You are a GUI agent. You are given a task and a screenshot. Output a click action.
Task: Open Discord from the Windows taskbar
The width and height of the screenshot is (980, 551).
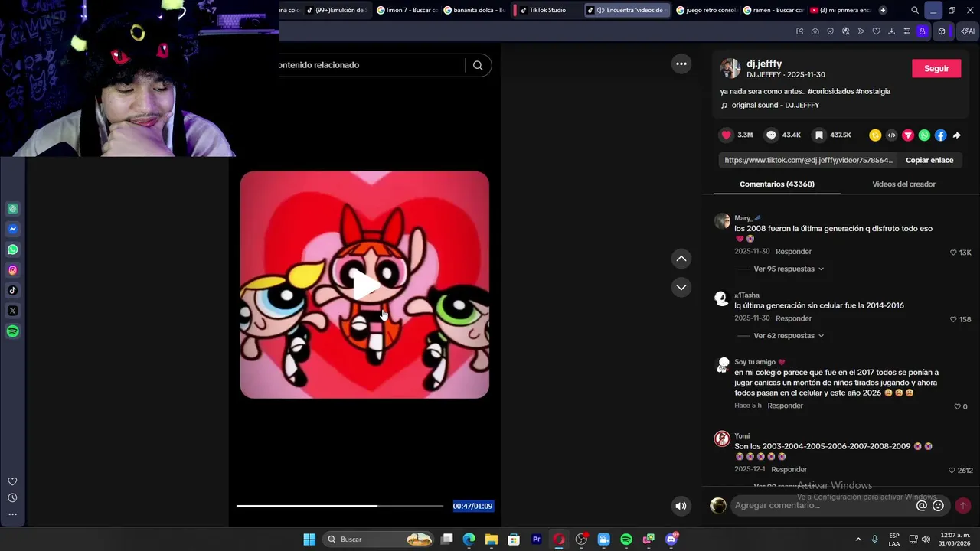[x=671, y=540]
